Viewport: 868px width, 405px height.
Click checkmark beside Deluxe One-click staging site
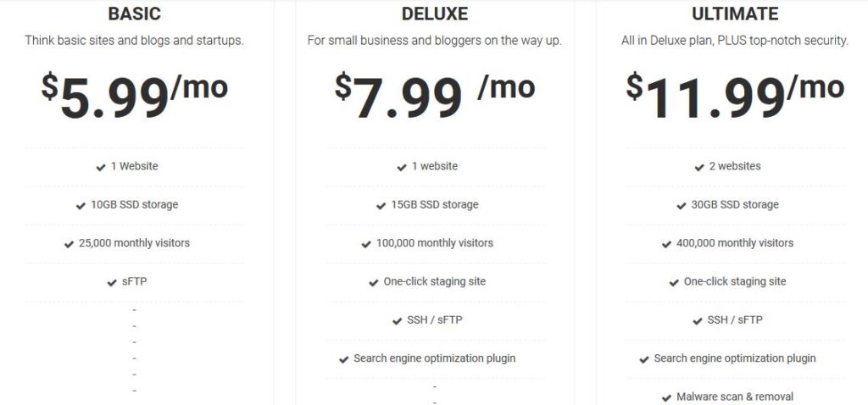pos(374,283)
